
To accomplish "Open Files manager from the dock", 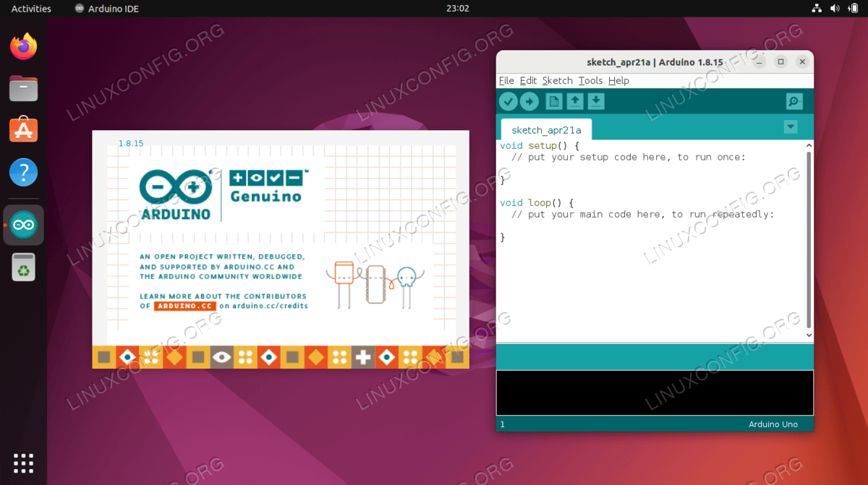I will click(23, 89).
